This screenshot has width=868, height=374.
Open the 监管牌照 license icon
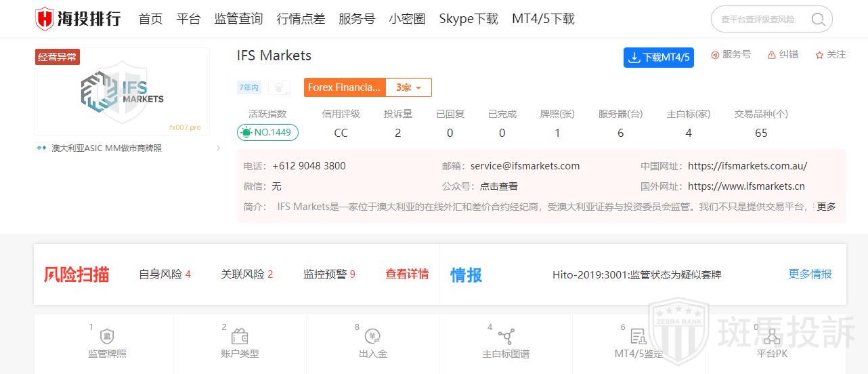(107, 337)
